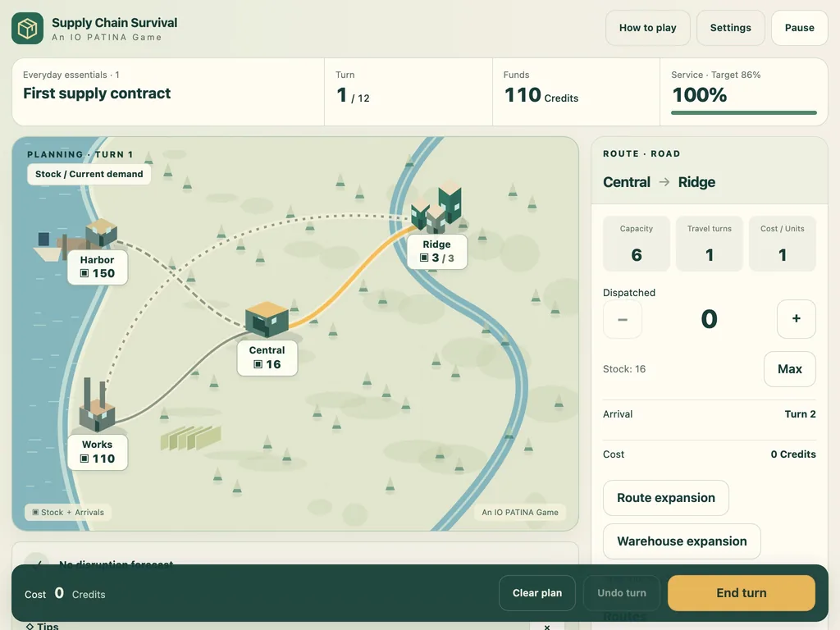Click the Travel turns 1 stat card
The width and height of the screenshot is (840, 630).
coord(710,244)
